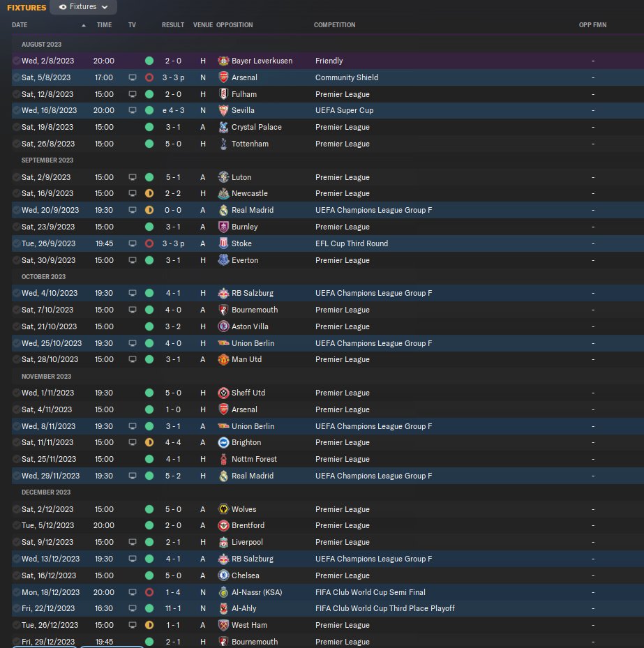The height and width of the screenshot is (648, 644).
Task: Sort by the OPPOSITION column header
Action: click(x=234, y=25)
